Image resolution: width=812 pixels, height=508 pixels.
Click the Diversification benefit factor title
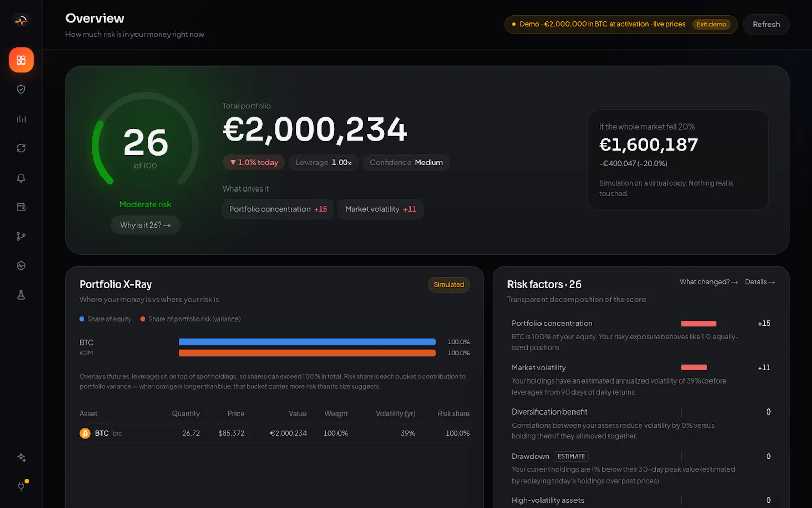click(549, 411)
